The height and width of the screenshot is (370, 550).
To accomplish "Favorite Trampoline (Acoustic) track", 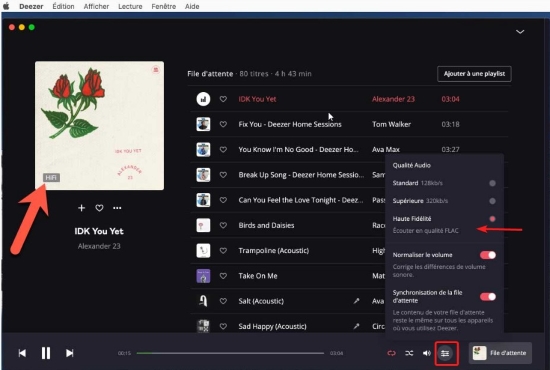I will coord(223,251).
